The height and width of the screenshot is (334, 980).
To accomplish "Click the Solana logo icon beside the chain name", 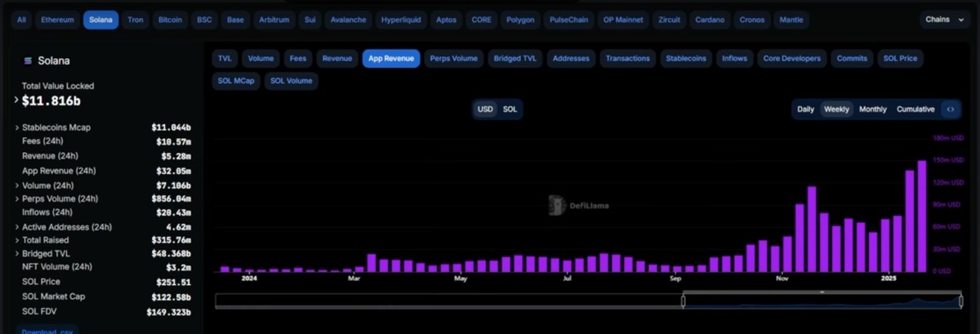I will (27, 61).
